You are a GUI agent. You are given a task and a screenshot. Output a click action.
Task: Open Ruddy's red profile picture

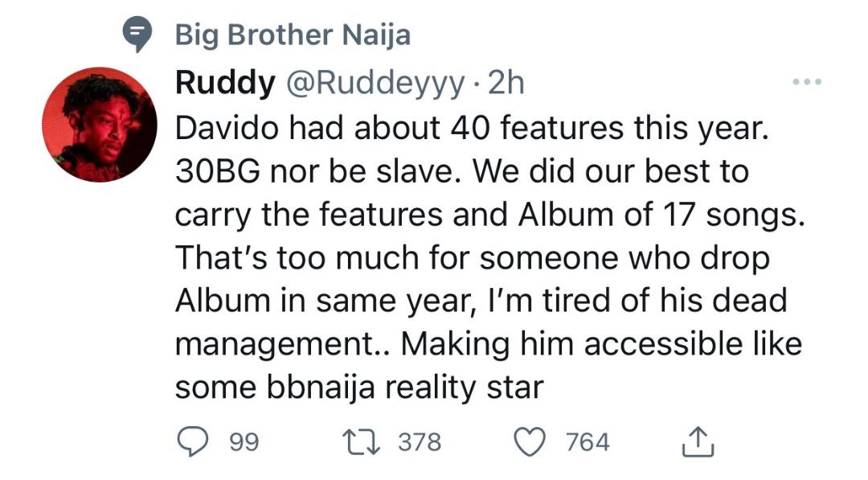[100, 125]
